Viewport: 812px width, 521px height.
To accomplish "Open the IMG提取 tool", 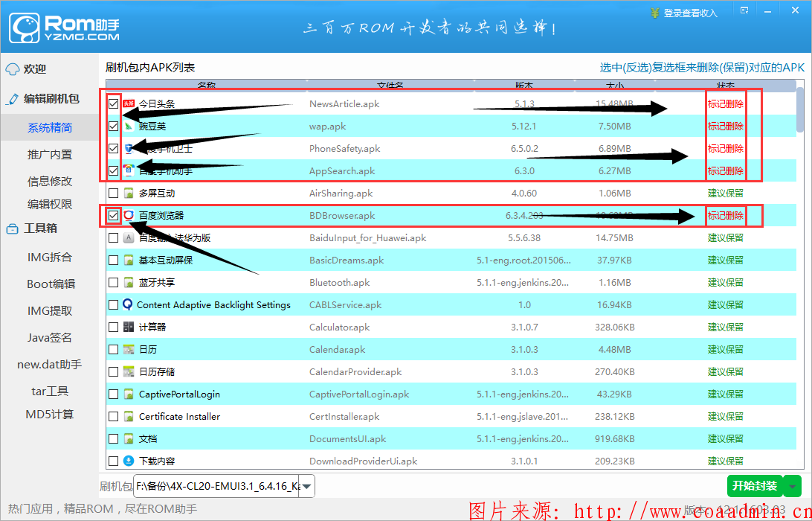I will point(50,311).
